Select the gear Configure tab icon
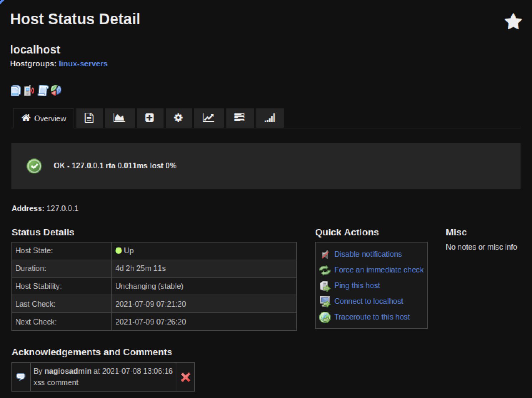The height and width of the screenshot is (398, 532). click(179, 118)
